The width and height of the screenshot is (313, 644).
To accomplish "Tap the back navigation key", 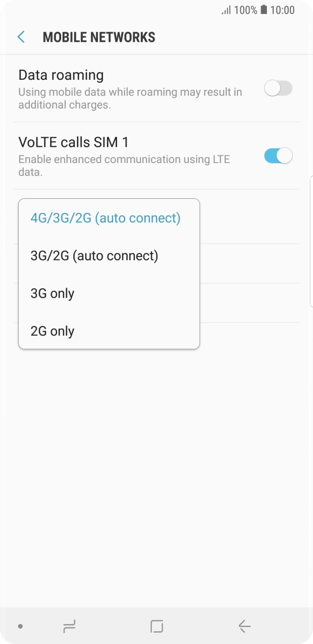I will 244,626.
